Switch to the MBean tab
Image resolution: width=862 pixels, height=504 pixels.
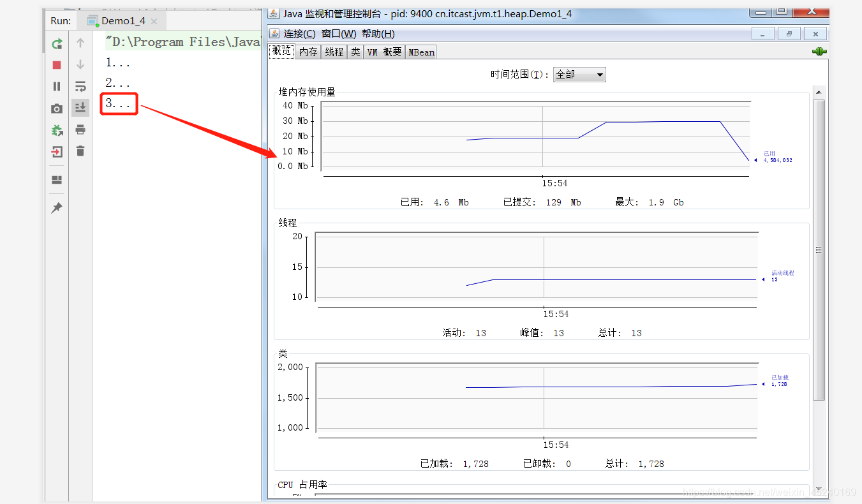422,52
